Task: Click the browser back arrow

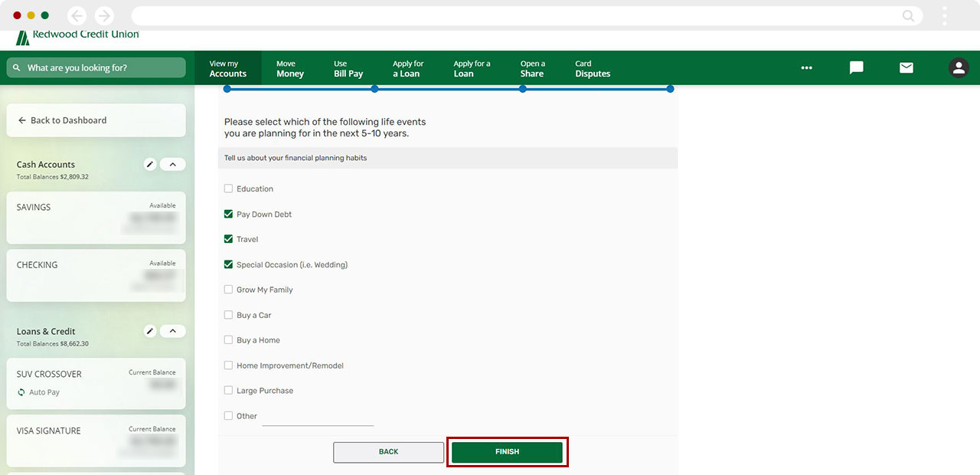Action: [x=77, y=15]
